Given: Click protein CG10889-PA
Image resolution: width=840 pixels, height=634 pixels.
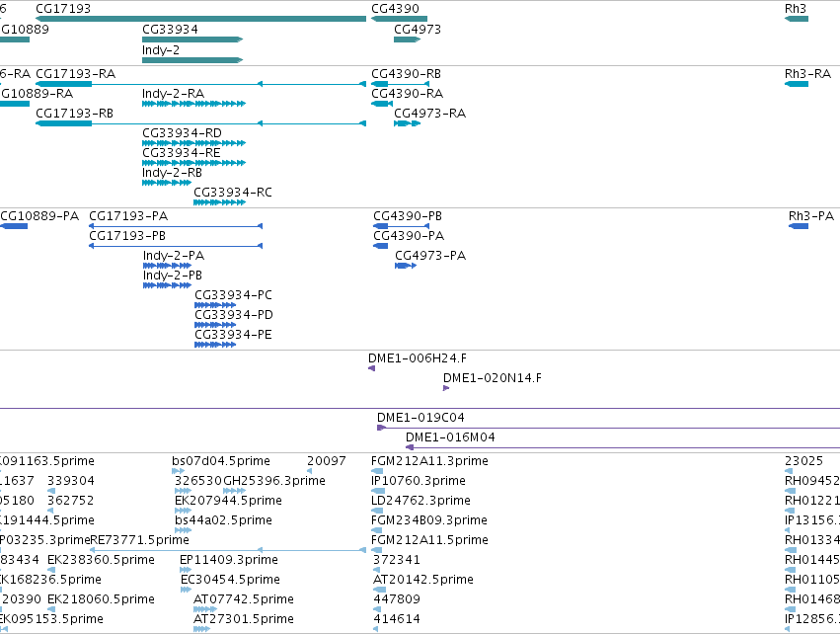Looking at the screenshot, I should tap(14, 226).
